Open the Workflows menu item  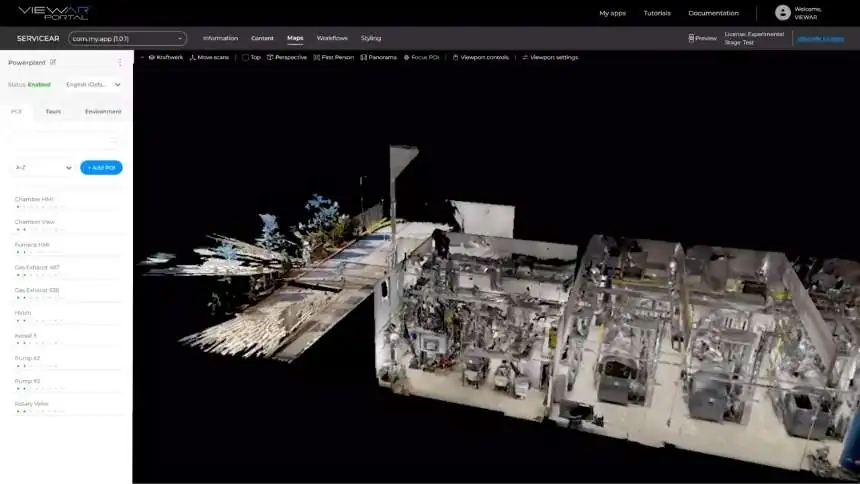click(332, 38)
